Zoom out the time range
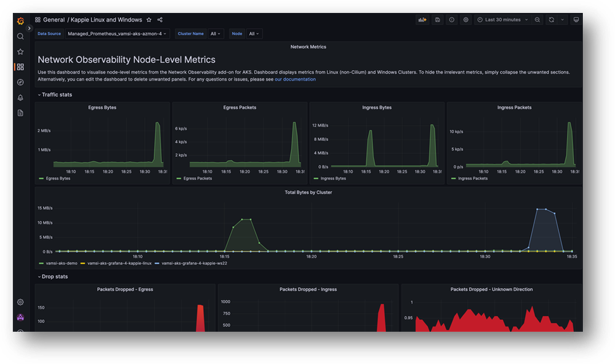Screen dimensions: 615x364 537,20
